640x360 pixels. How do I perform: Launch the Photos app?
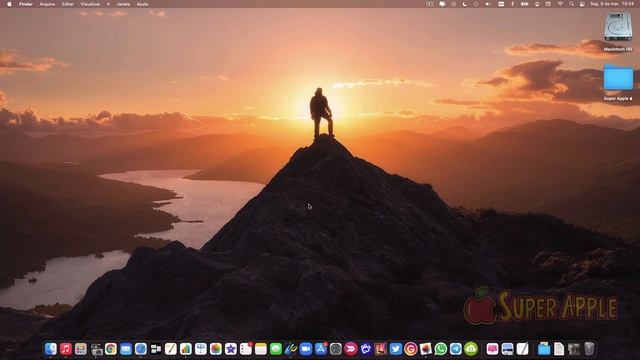click(216, 349)
